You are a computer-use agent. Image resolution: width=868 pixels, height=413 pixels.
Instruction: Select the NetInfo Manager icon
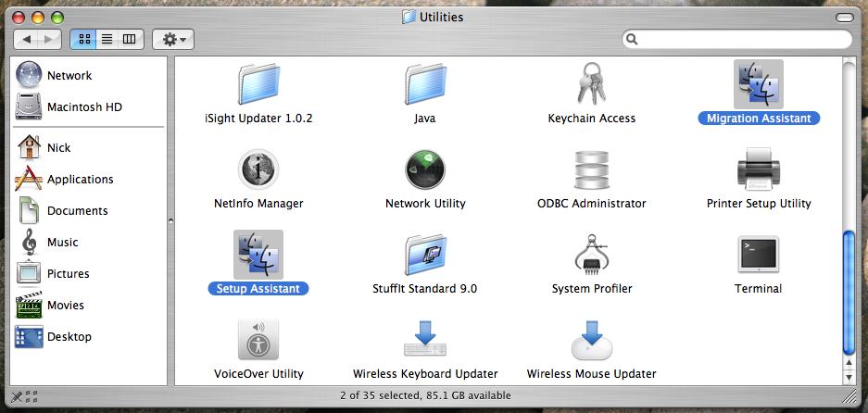point(258,169)
